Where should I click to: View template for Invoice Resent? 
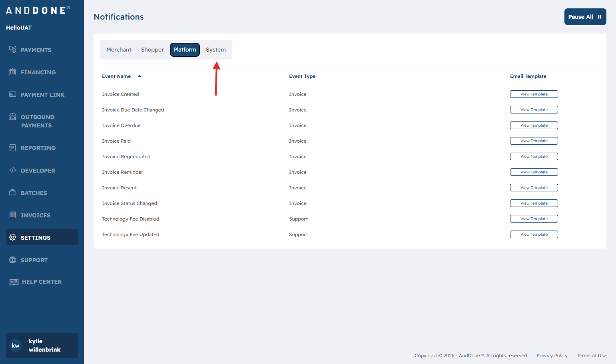pos(534,188)
